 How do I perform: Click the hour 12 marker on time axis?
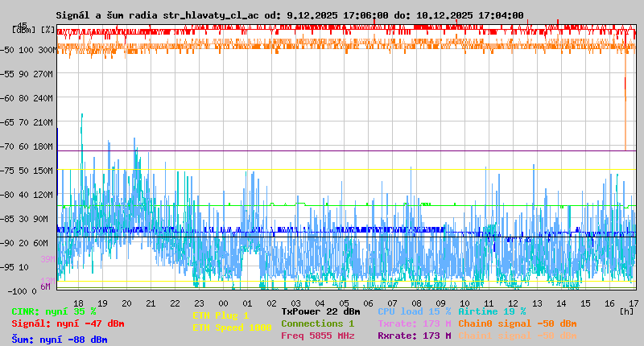tap(514, 303)
